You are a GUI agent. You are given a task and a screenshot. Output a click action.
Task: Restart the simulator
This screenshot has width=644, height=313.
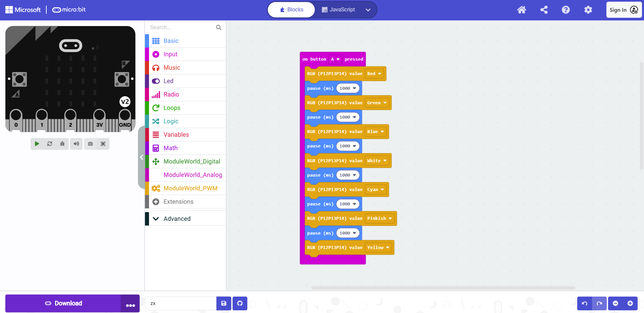[x=50, y=144]
